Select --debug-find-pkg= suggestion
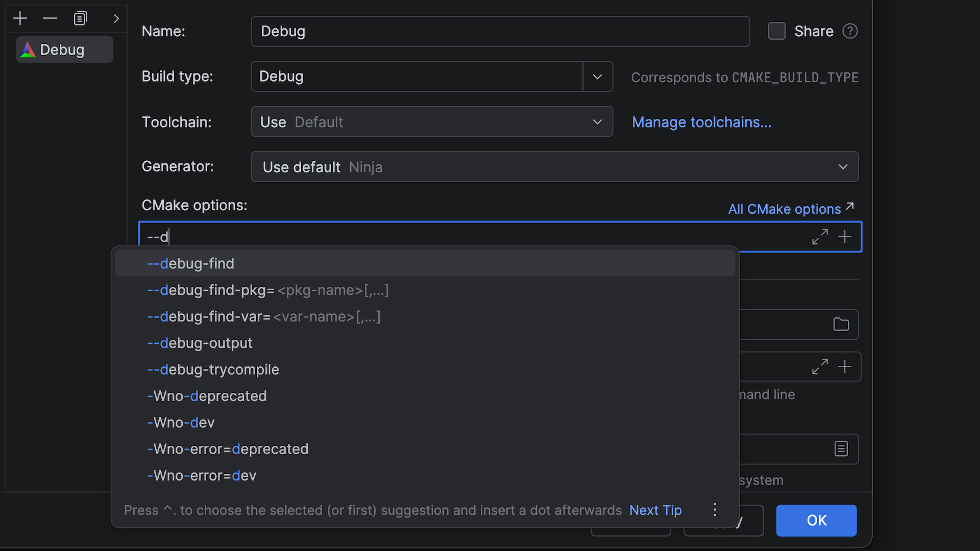 pos(210,290)
